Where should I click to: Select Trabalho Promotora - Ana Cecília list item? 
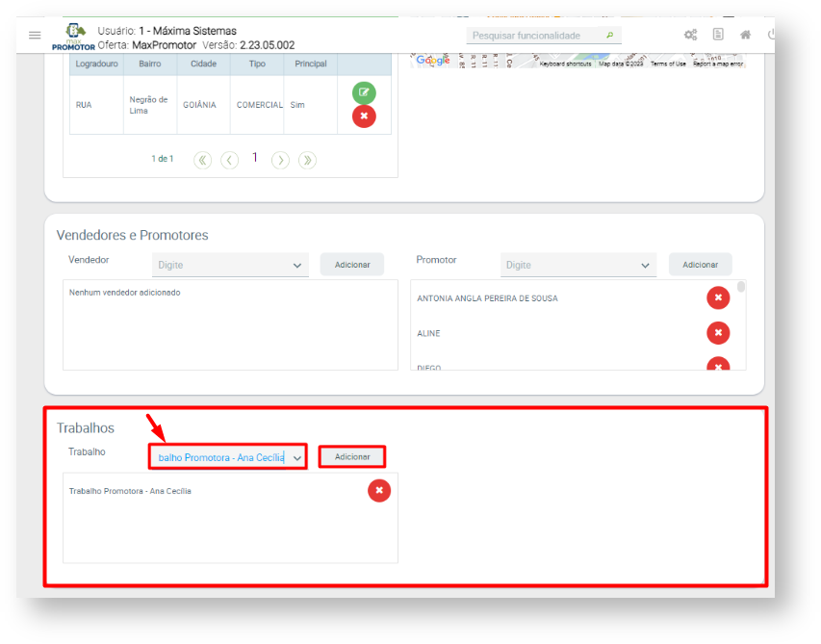(130, 491)
